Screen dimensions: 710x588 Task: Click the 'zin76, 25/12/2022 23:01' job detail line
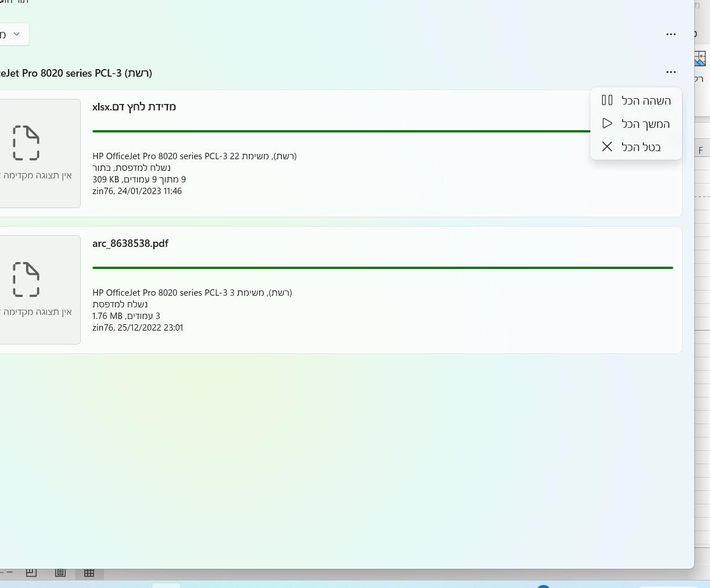click(138, 328)
